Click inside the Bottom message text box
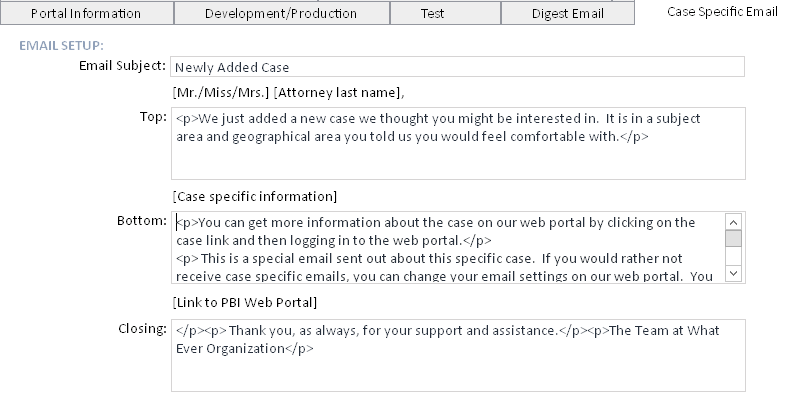 447,248
